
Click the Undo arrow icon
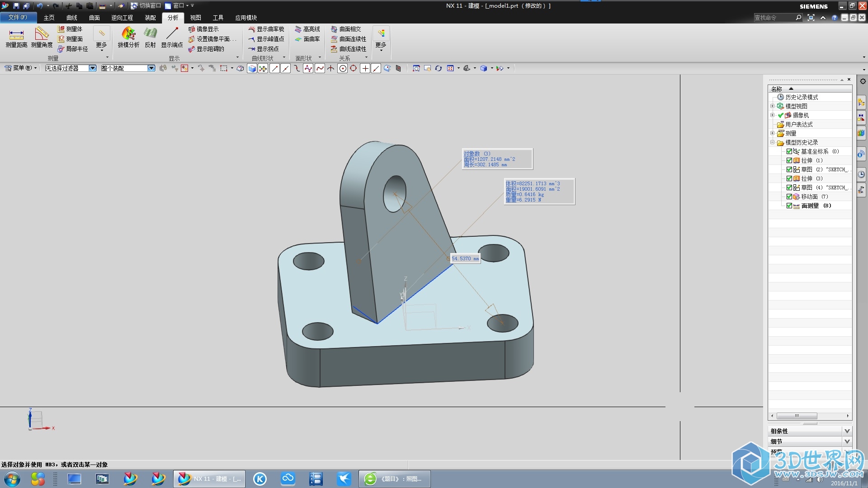[x=40, y=6]
